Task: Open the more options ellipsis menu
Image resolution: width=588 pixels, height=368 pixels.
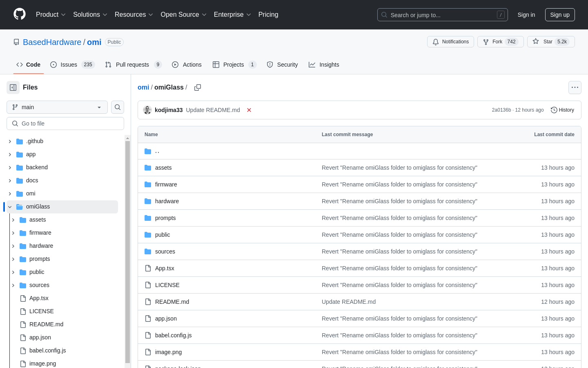Action: [575, 88]
